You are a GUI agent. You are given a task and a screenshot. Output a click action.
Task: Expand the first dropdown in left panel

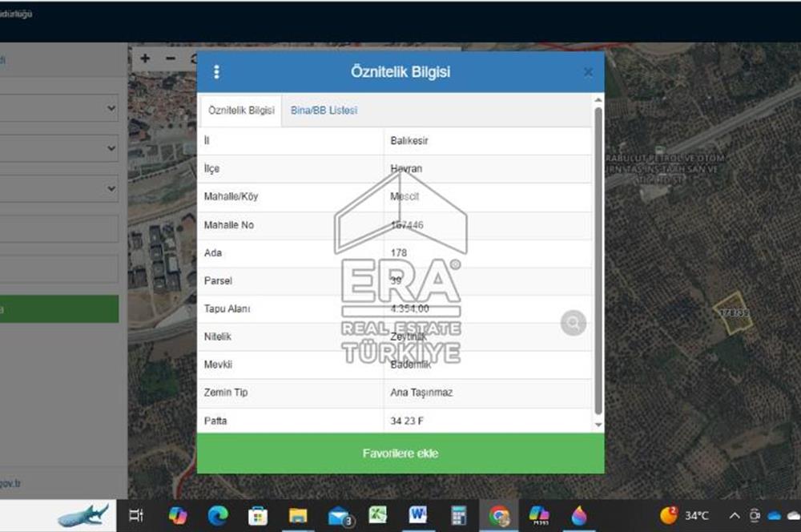click(x=59, y=108)
